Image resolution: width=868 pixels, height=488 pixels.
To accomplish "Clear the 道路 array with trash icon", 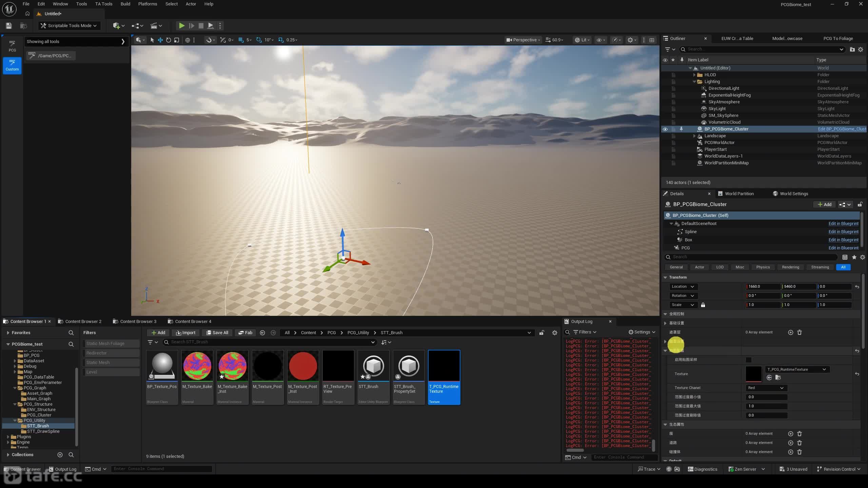I will (800, 443).
